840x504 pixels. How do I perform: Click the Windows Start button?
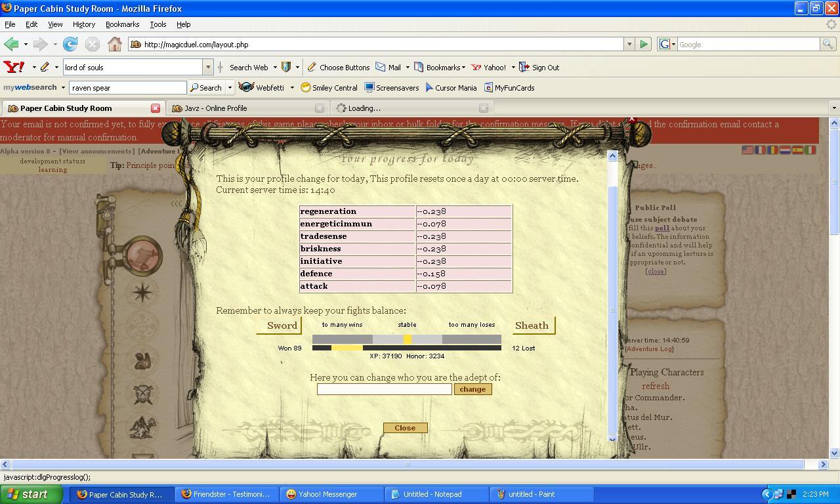(x=31, y=494)
